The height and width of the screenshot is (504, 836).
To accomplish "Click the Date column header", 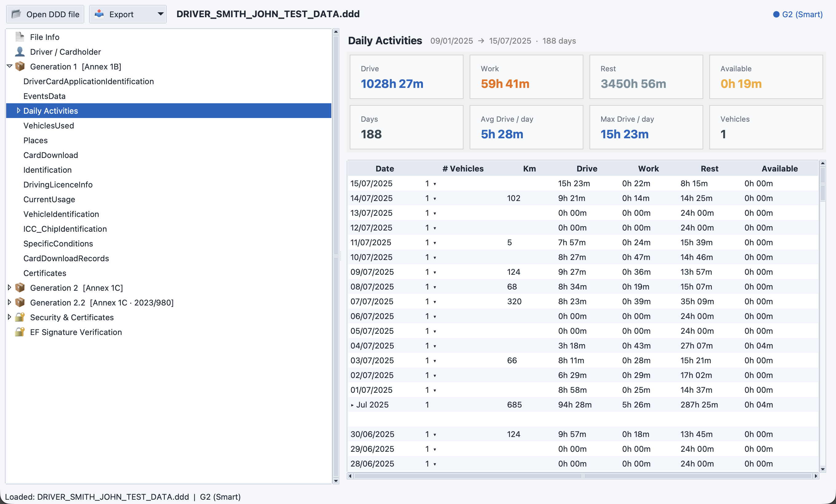I will (x=385, y=169).
